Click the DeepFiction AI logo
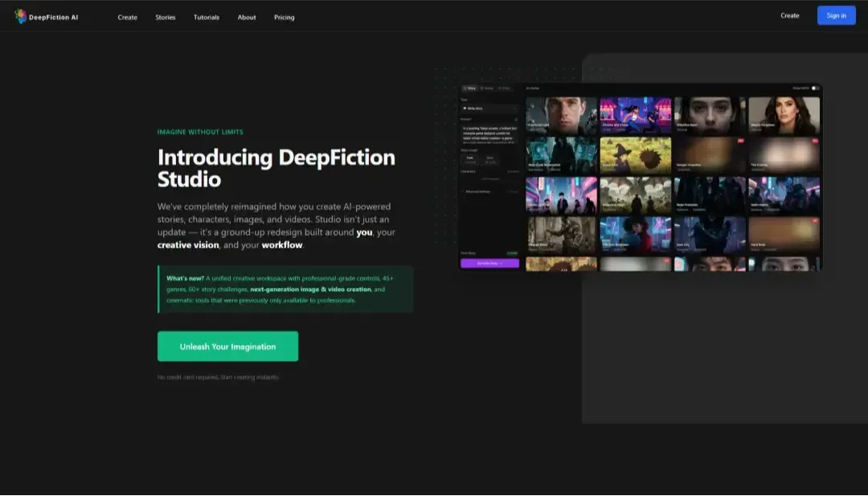868x496 pixels. pyautogui.click(x=47, y=17)
